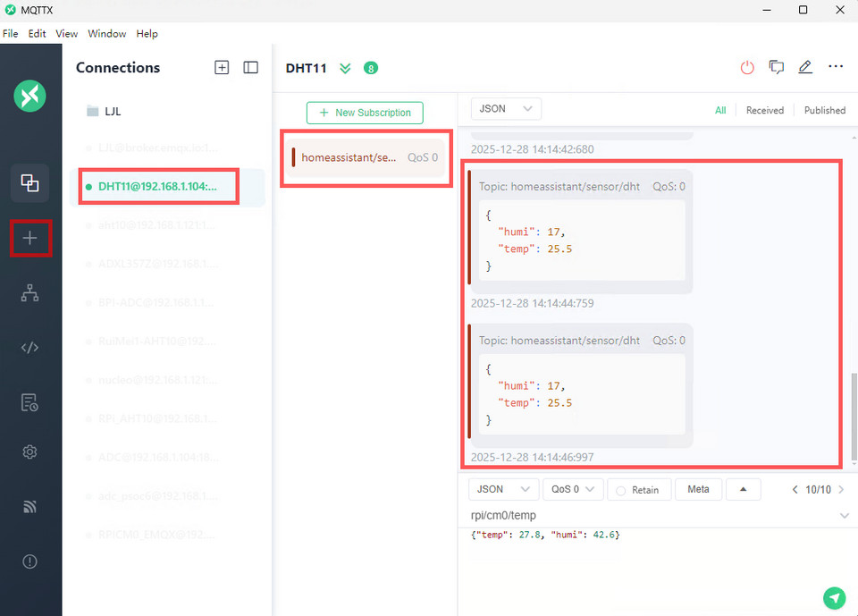Image resolution: width=858 pixels, height=616 pixels.
Task: Select the homeassistant/se... subscription
Action: coord(366,157)
